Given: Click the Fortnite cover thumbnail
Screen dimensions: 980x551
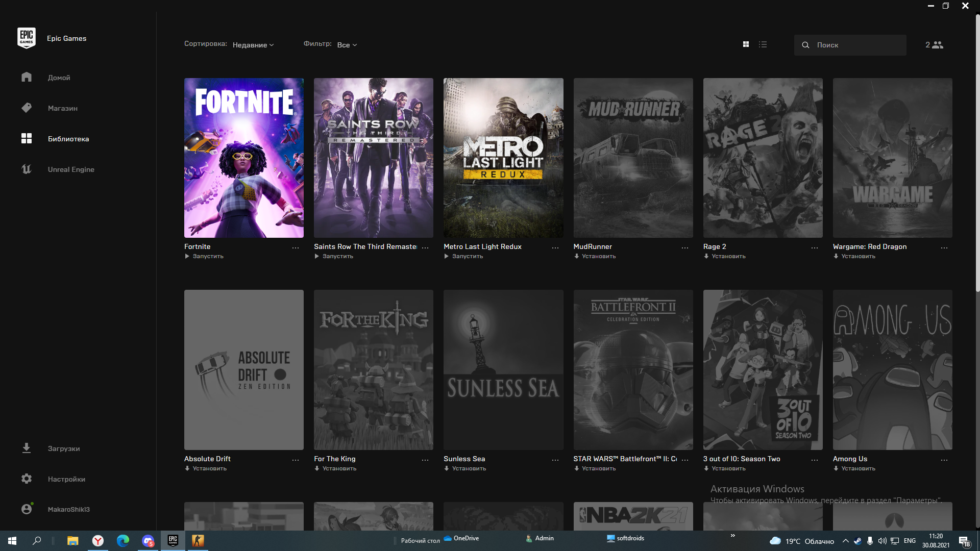Looking at the screenshot, I should coord(244,158).
